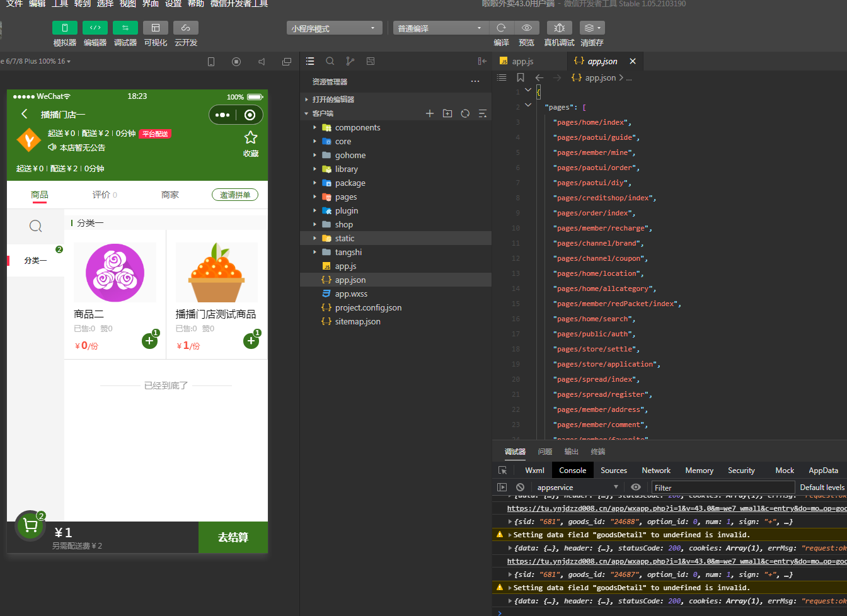Fold the pages array at line 2
The height and width of the screenshot is (616, 847).
528,105
